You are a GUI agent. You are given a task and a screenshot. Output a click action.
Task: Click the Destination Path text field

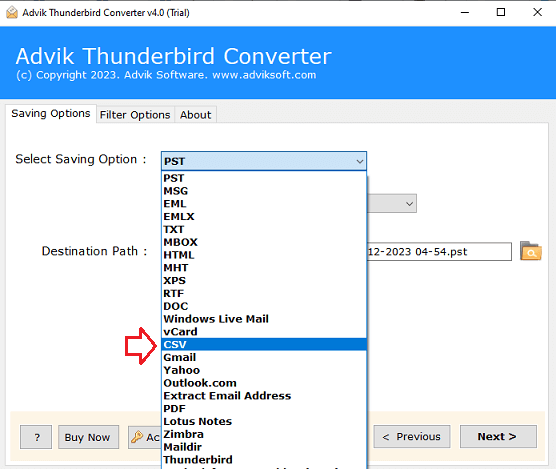[439, 252]
